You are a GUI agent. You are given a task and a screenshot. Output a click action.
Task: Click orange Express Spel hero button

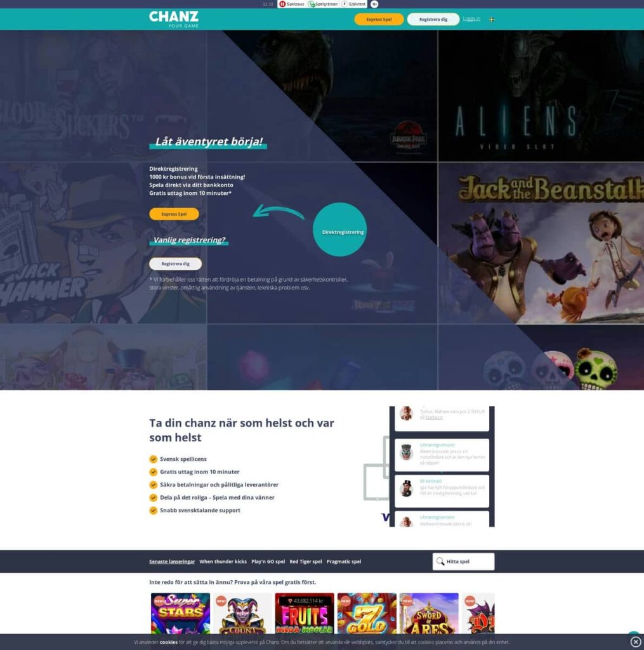coord(174,214)
